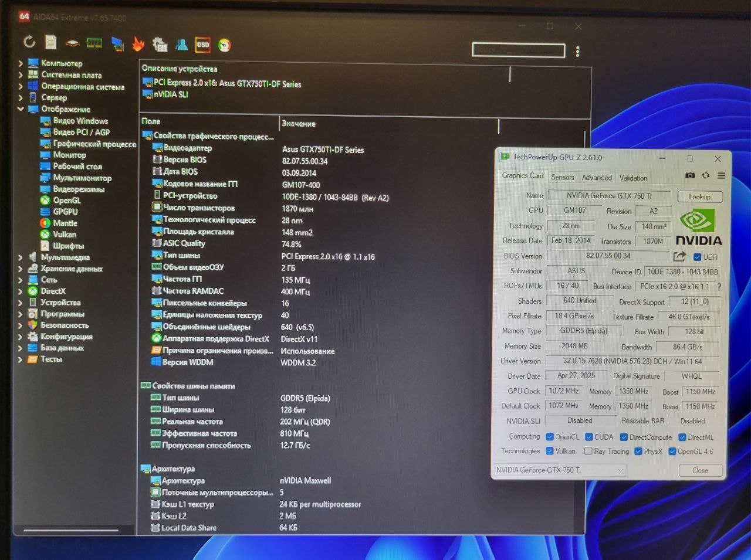Click the green memory module toolbar icon
The width and height of the screenshot is (751, 560).
(94, 43)
